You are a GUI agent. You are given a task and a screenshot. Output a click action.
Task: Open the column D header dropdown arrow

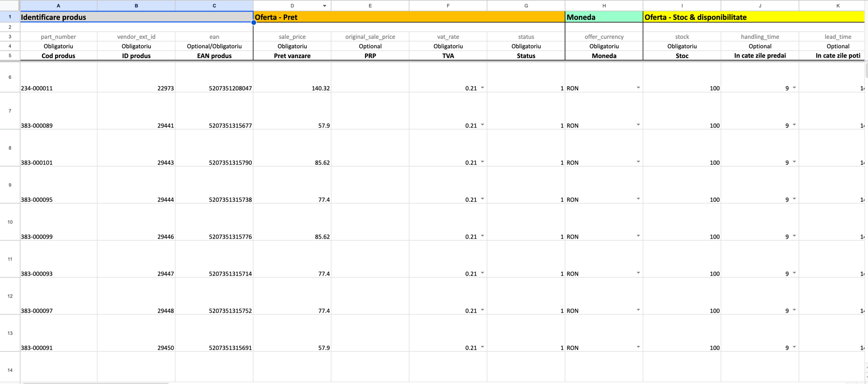coord(324,6)
